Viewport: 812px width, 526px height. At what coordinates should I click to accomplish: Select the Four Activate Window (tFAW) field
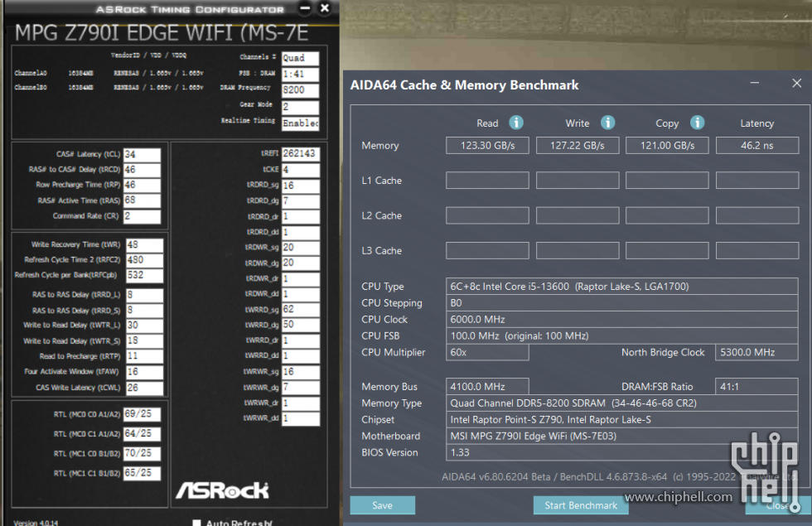pos(144,372)
